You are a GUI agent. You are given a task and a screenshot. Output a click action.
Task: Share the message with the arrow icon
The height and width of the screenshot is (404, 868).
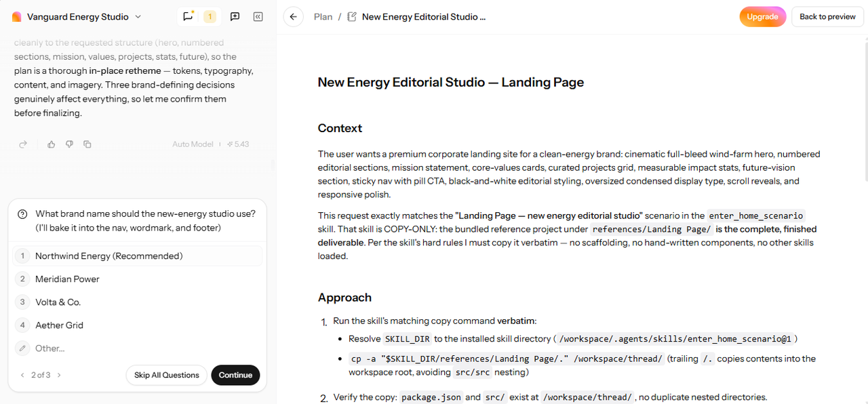pos(23,144)
